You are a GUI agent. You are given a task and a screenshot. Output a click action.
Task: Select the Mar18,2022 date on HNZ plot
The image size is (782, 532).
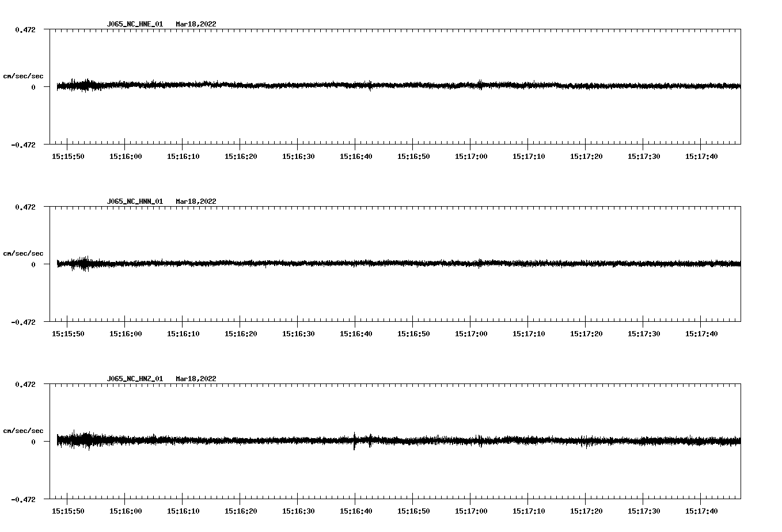tap(196, 379)
